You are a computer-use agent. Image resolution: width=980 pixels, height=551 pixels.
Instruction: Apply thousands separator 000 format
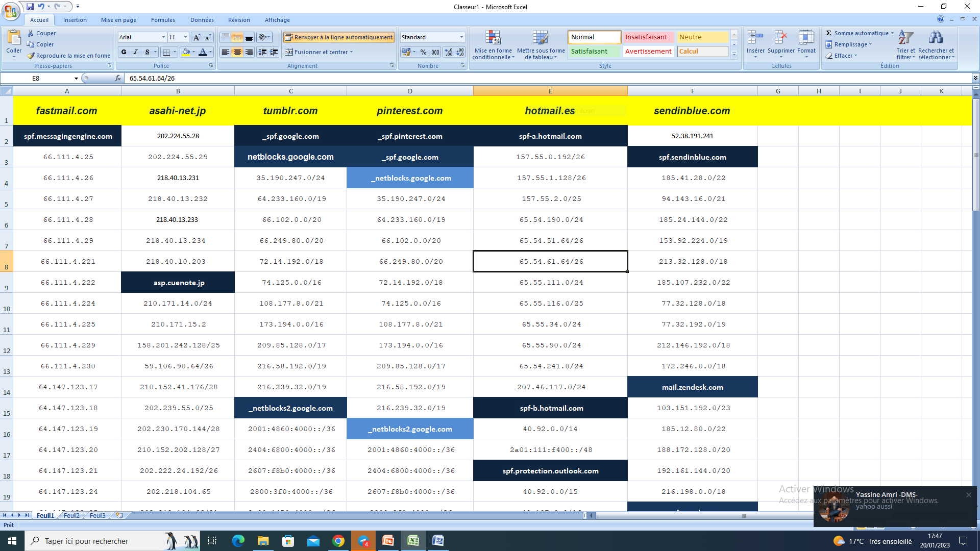click(x=435, y=52)
